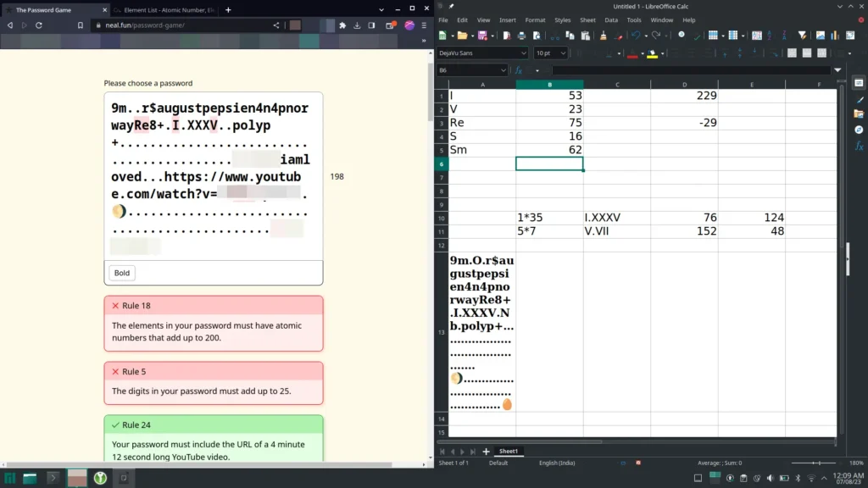Open the Tools menu in Calc
The height and width of the screenshot is (488, 868).
[x=634, y=20]
